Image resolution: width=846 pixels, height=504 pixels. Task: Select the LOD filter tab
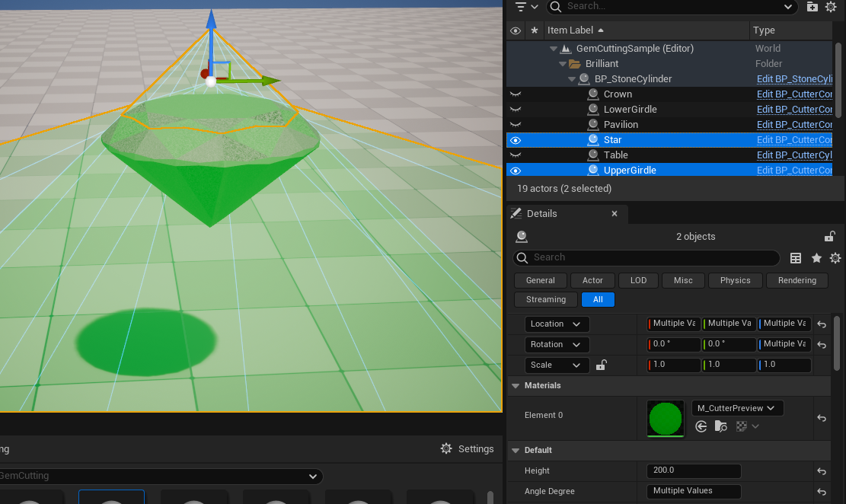(x=638, y=281)
